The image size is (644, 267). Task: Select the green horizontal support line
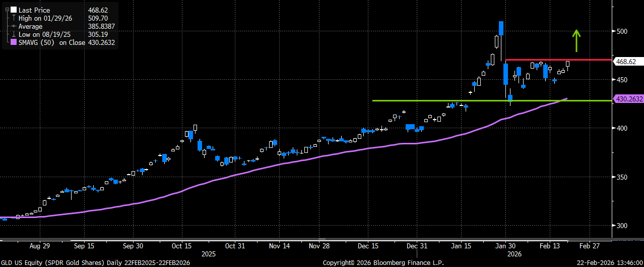pyautogui.click(x=491, y=100)
